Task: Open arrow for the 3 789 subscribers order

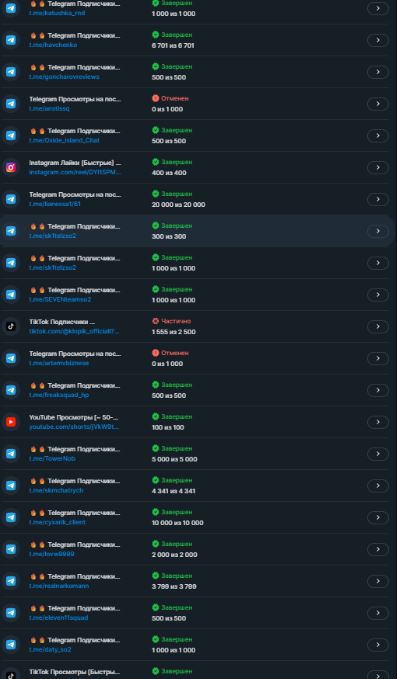Action: 378,581
